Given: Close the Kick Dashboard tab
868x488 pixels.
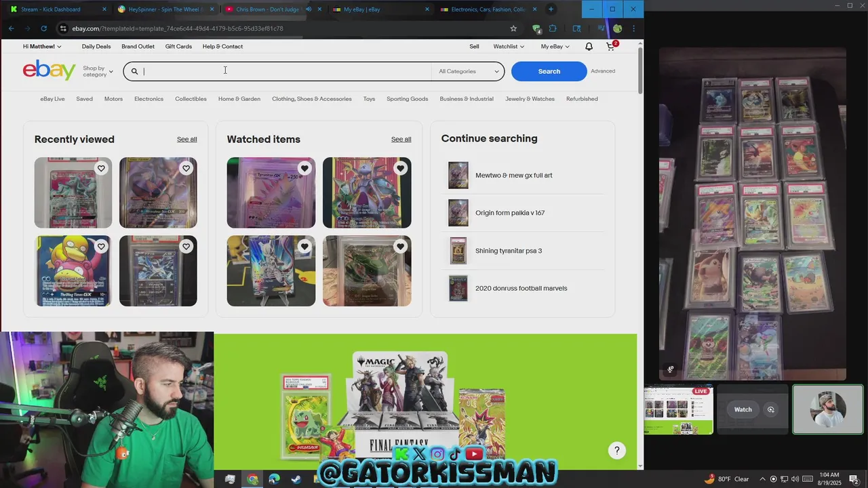Looking at the screenshot, I should (x=104, y=9).
